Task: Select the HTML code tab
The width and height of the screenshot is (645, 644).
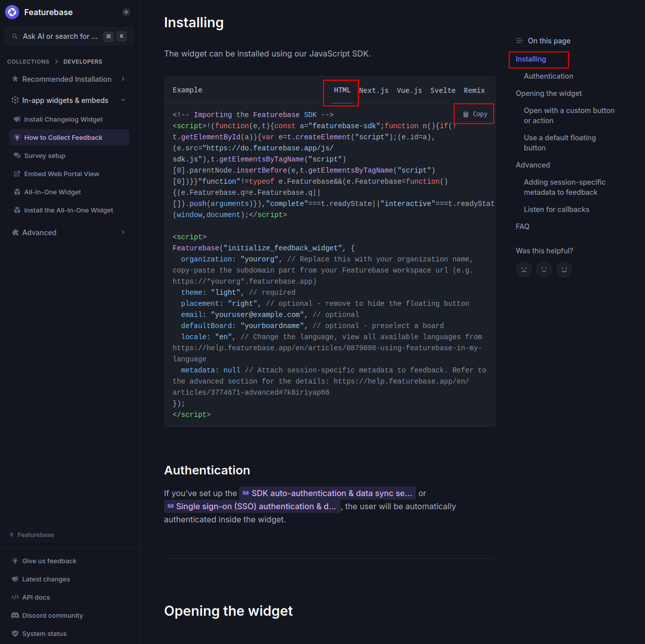Action: tap(342, 90)
